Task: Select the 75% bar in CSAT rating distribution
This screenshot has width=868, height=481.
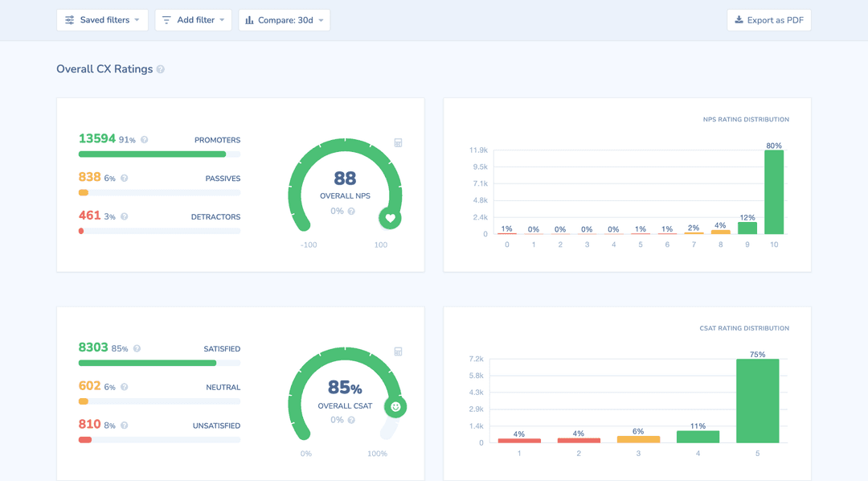Action: (x=757, y=402)
